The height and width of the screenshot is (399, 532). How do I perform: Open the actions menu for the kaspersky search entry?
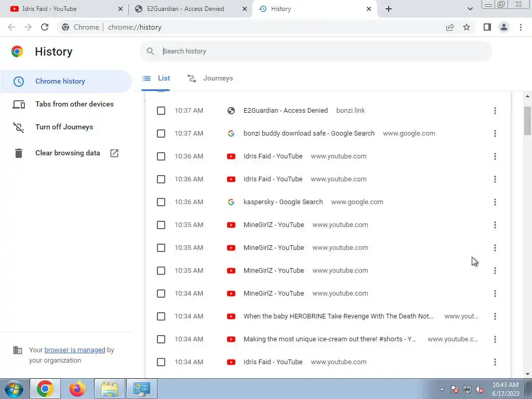pos(495,202)
